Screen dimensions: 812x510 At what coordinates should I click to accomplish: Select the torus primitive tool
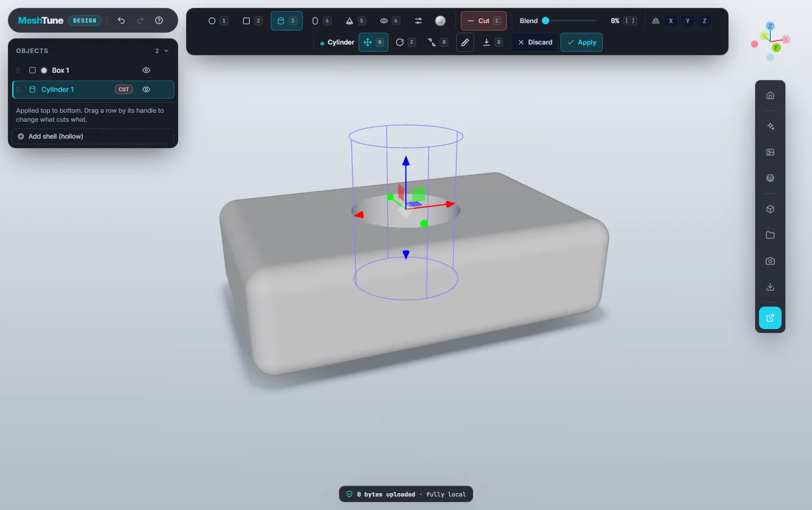(x=389, y=21)
